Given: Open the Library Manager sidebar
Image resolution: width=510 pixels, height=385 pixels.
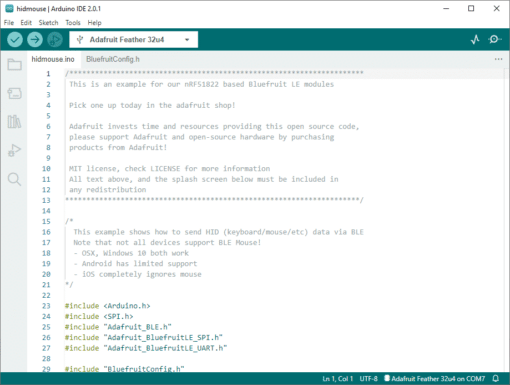Looking at the screenshot, I should pyautogui.click(x=14, y=122).
